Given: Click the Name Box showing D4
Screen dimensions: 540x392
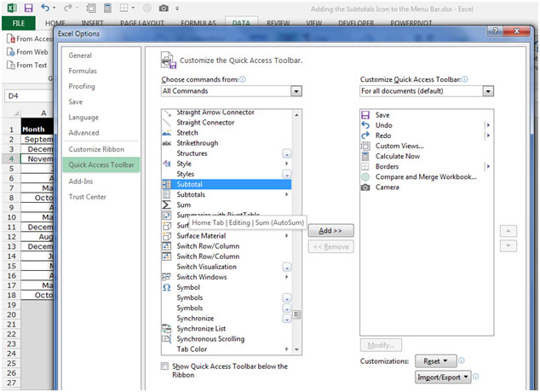Looking at the screenshot, I should click(x=29, y=95).
